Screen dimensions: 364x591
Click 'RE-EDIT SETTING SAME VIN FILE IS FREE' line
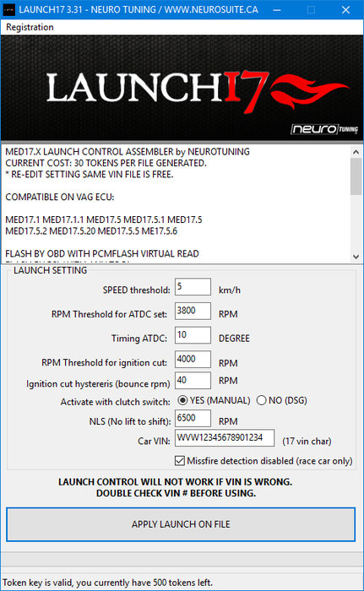coord(90,175)
